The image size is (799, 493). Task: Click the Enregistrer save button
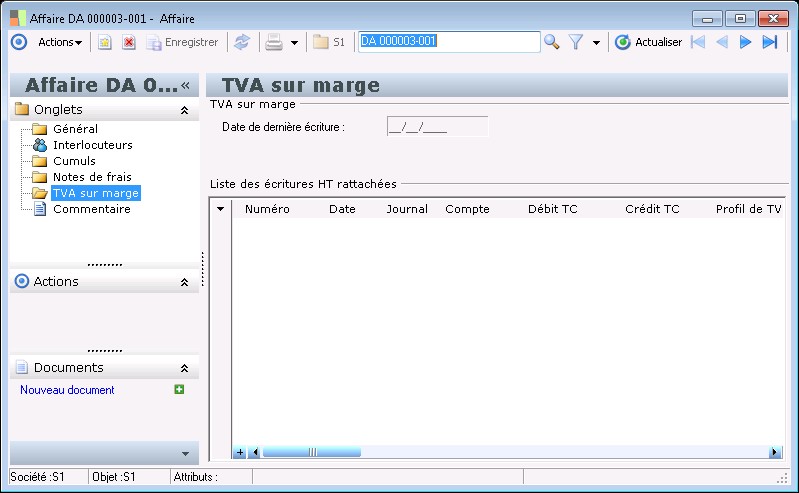click(182, 42)
